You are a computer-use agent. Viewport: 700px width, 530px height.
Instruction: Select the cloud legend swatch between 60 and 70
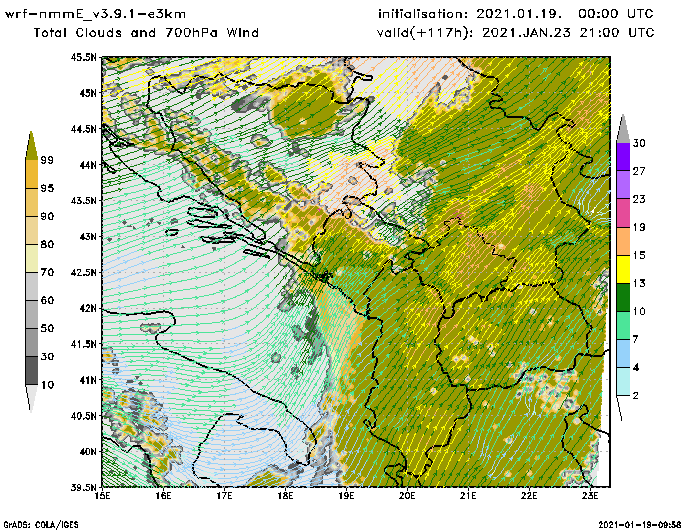click(32, 286)
